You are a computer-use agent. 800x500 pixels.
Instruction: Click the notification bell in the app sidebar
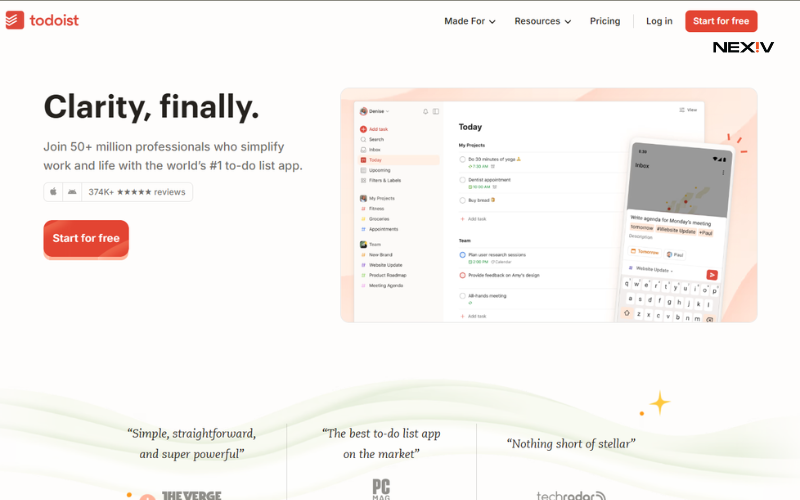coord(426,111)
